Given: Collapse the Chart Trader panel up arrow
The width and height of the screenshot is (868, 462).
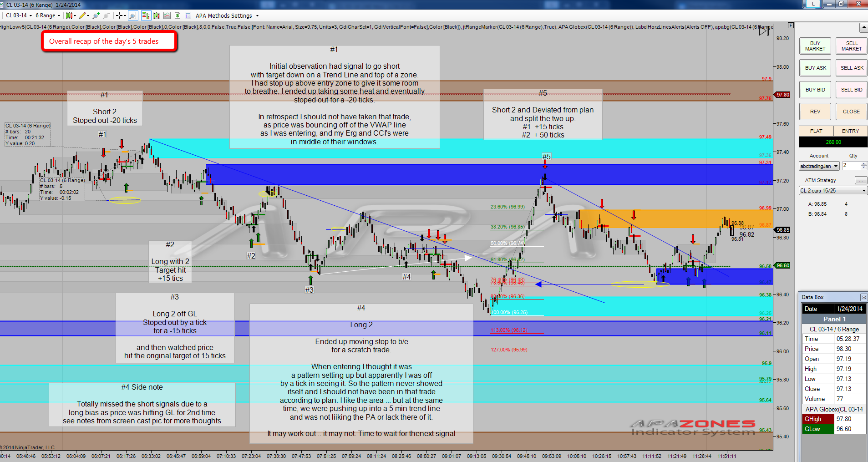Looking at the screenshot, I should tap(863, 28).
